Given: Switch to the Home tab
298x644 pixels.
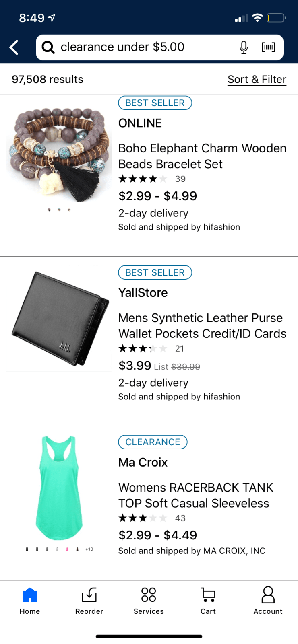Looking at the screenshot, I should [30, 601].
